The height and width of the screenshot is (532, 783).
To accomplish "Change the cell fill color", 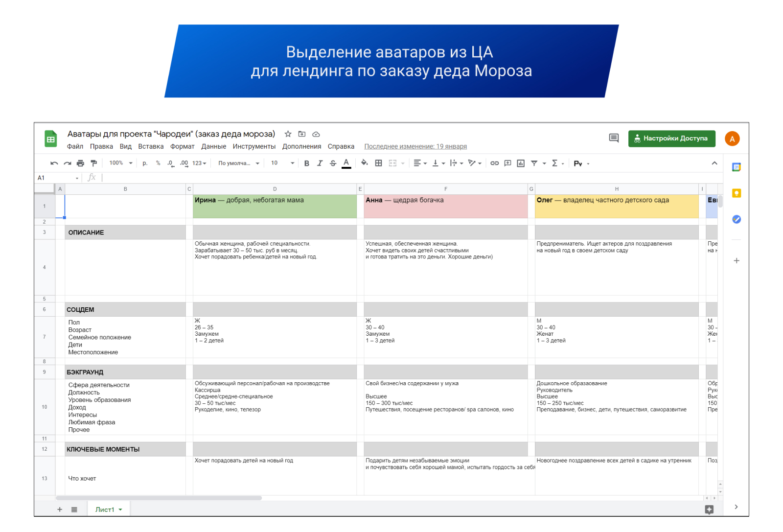I will [x=364, y=163].
